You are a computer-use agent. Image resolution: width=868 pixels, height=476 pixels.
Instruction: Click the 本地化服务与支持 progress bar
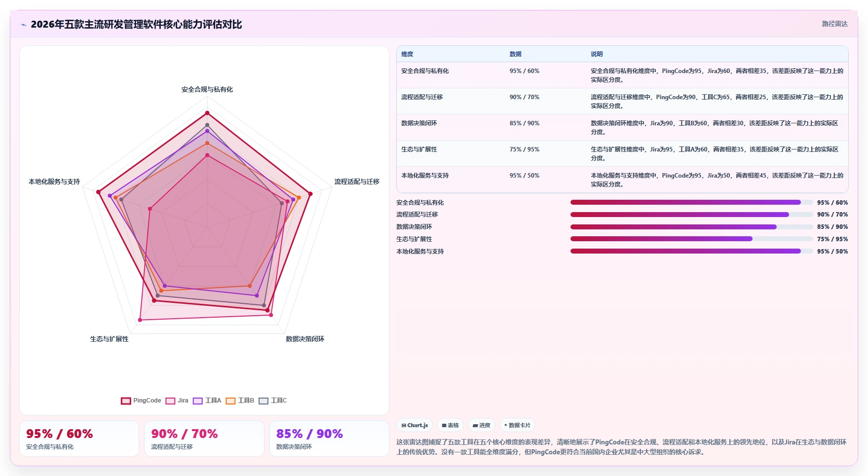pos(691,251)
